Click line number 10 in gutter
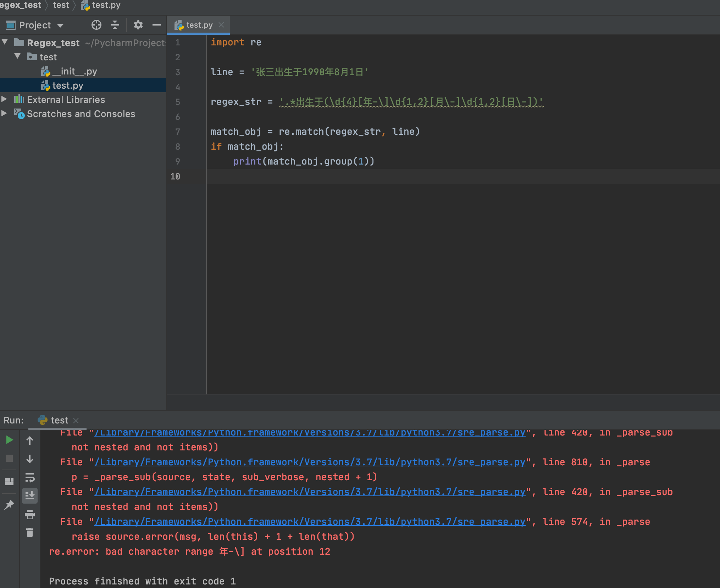Image resolution: width=720 pixels, height=588 pixels. [175, 177]
